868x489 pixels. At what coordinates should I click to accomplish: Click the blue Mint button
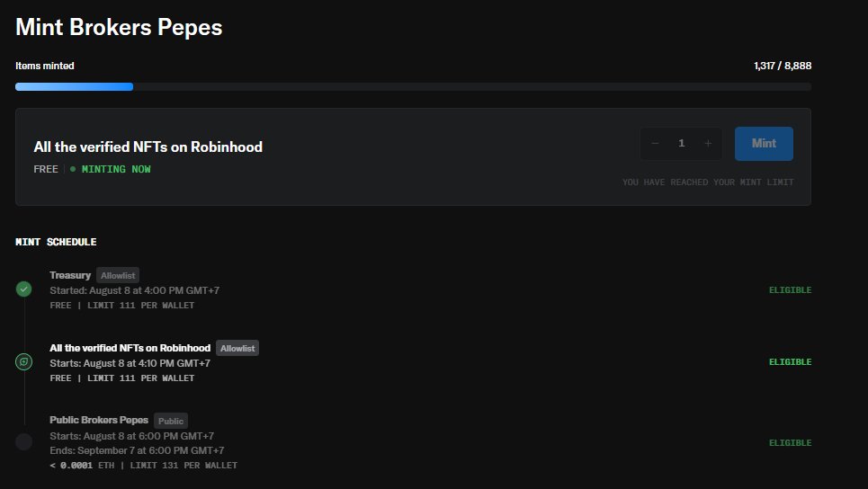coord(764,144)
